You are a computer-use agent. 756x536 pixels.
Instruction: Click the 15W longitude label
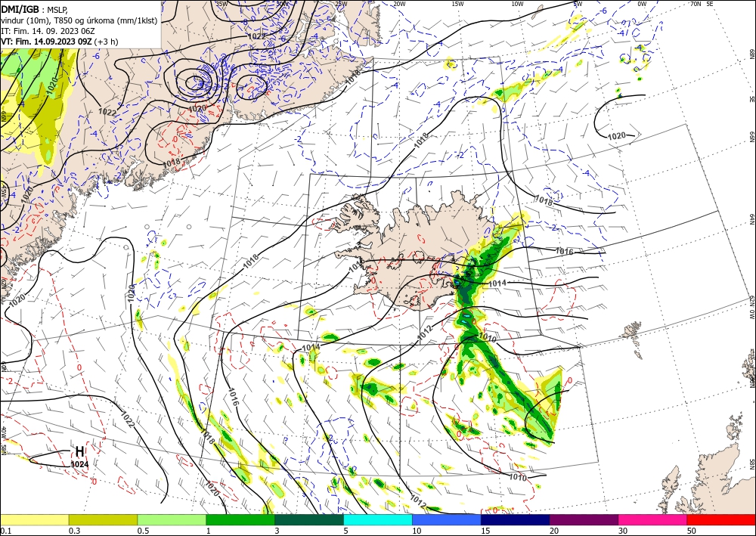[x=457, y=3]
